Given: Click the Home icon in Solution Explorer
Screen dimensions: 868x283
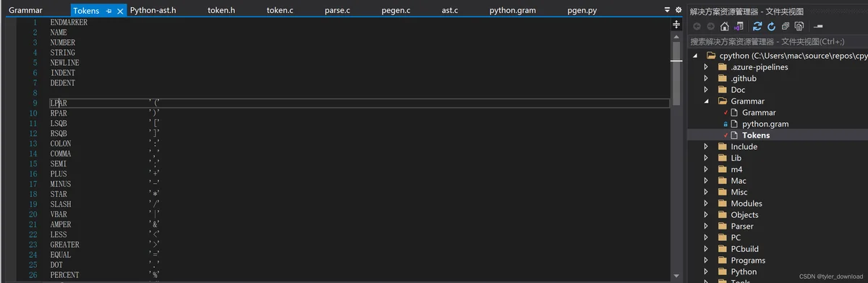Looking at the screenshot, I should (724, 27).
